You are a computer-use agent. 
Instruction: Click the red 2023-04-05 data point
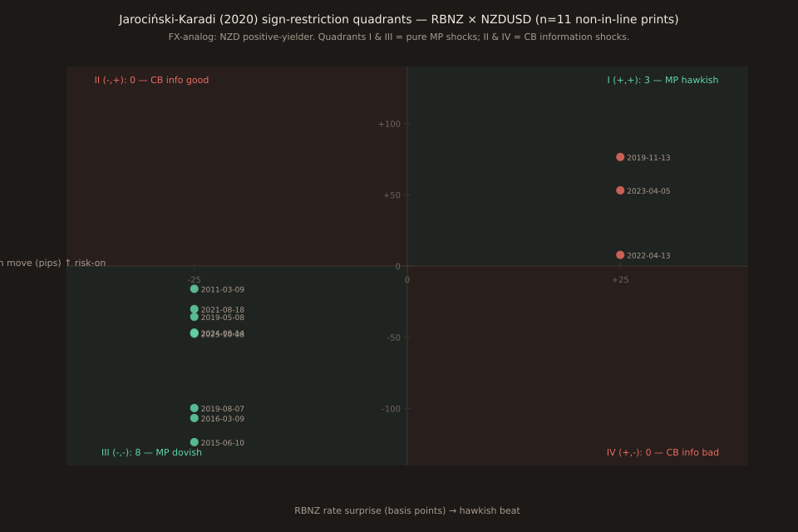pos(620,190)
